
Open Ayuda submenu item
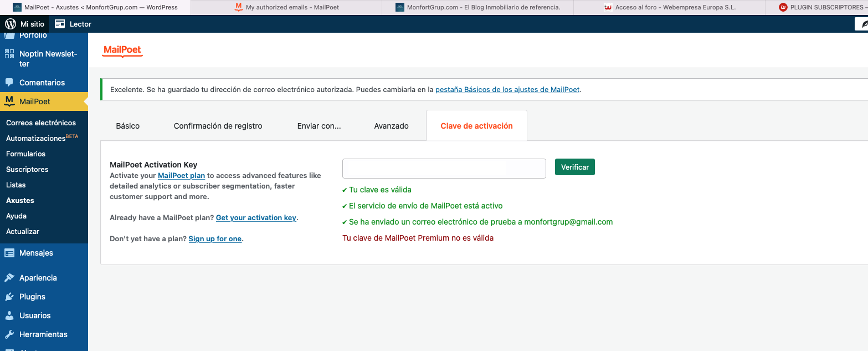pyautogui.click(x=16, y=216)
